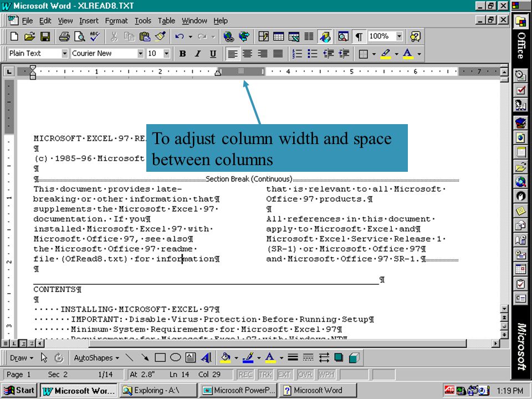Viewport: 532px width, 399px height.
Task: Open the Document Map
Action: [344, 37]
